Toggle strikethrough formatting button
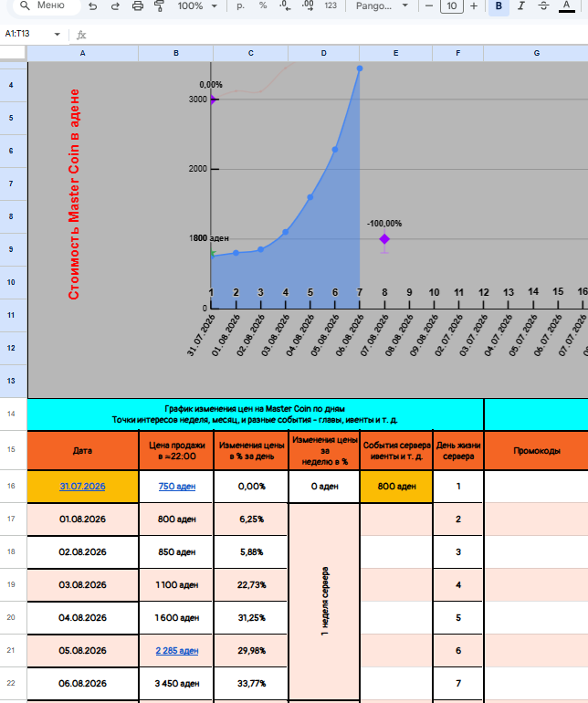Image resolution: width=588 pixels, height=703 pixels. (x=543, y=6)
